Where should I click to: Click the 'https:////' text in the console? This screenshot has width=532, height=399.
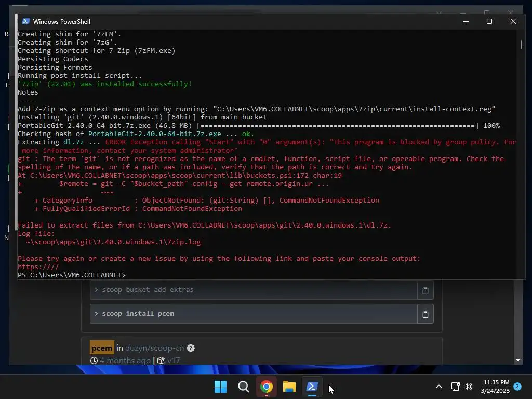38,267
